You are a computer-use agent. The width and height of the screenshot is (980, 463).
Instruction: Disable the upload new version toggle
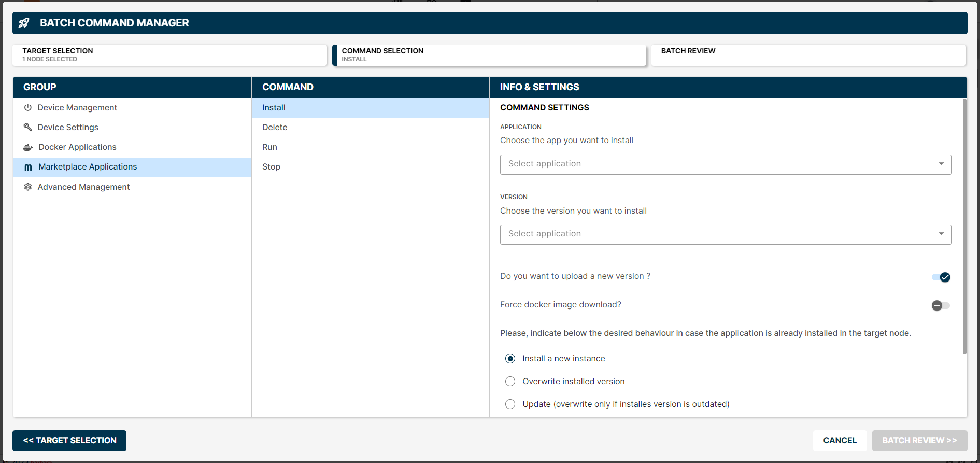click(x=941, y=277)
